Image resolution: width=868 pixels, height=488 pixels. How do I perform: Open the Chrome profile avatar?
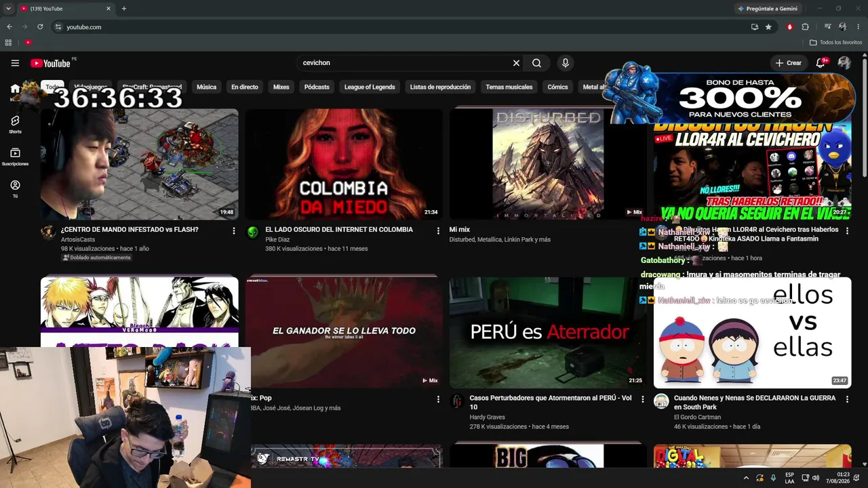842,27
